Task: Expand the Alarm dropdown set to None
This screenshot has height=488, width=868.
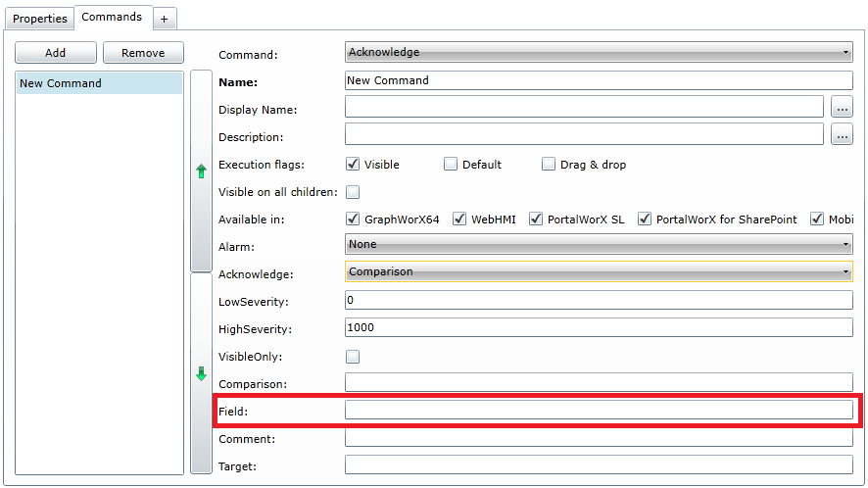Action: point(599,244)
